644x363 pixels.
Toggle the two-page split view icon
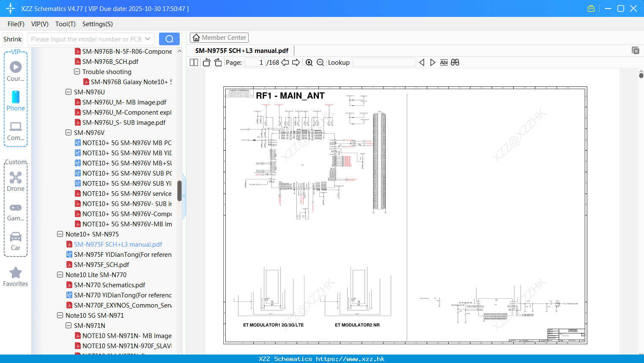pyautogui.click(x=194, y=63)
